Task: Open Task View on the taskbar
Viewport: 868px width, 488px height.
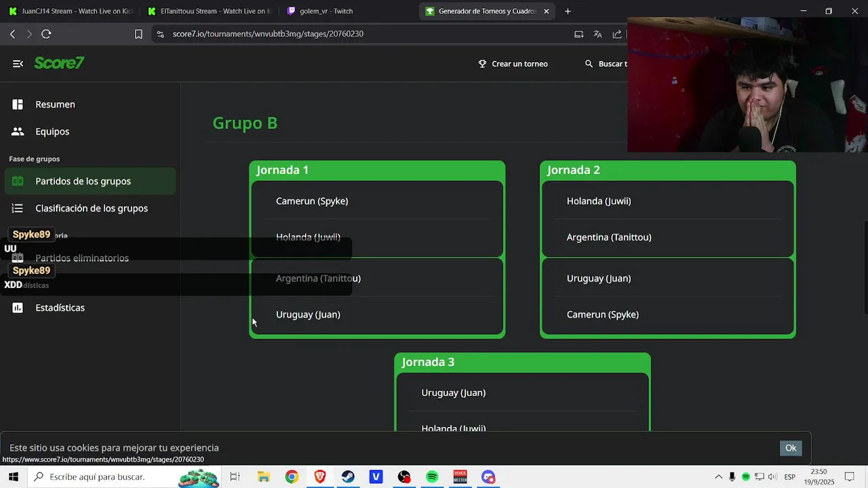Action: 235,477
